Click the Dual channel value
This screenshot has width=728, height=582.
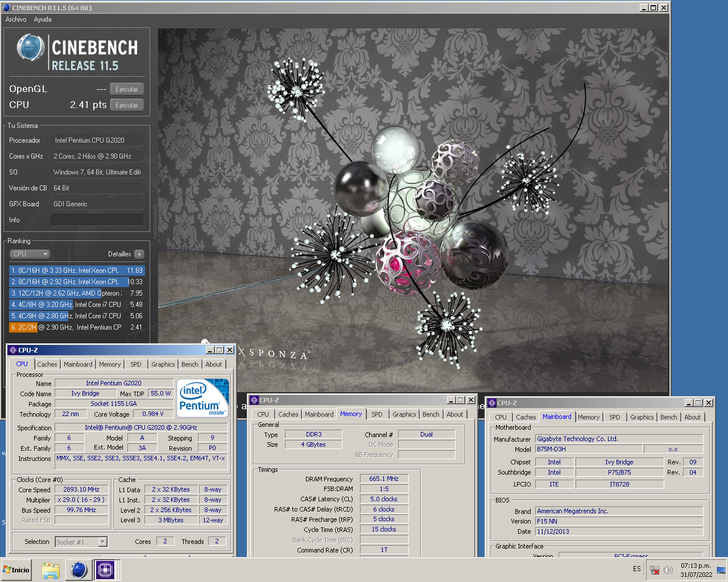click(427, 434)
